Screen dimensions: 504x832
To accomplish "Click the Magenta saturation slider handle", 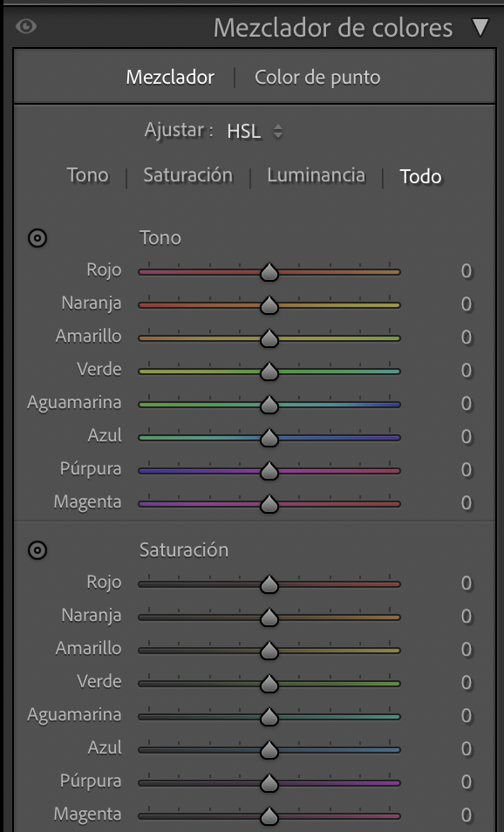I will (x=269, y=816).
